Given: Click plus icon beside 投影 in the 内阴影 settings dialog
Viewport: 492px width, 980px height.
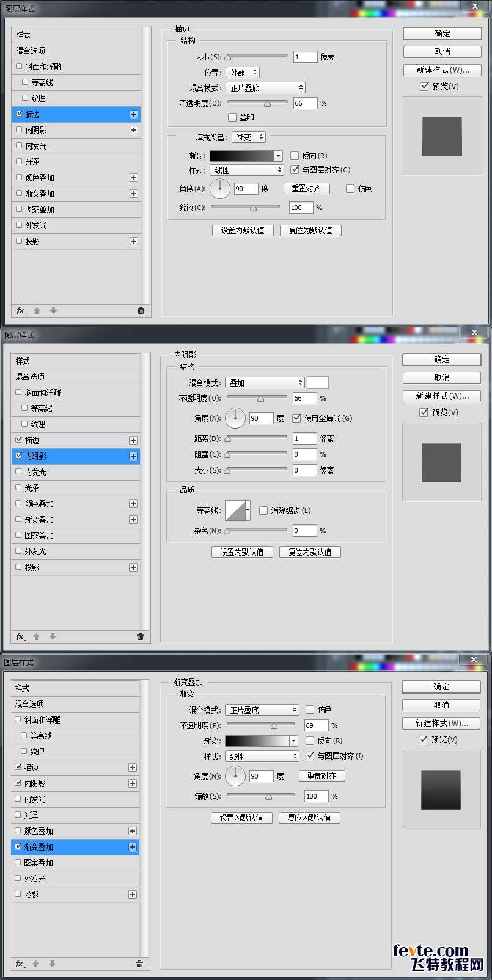Looking at the screenshot, I should pos(133,567).
